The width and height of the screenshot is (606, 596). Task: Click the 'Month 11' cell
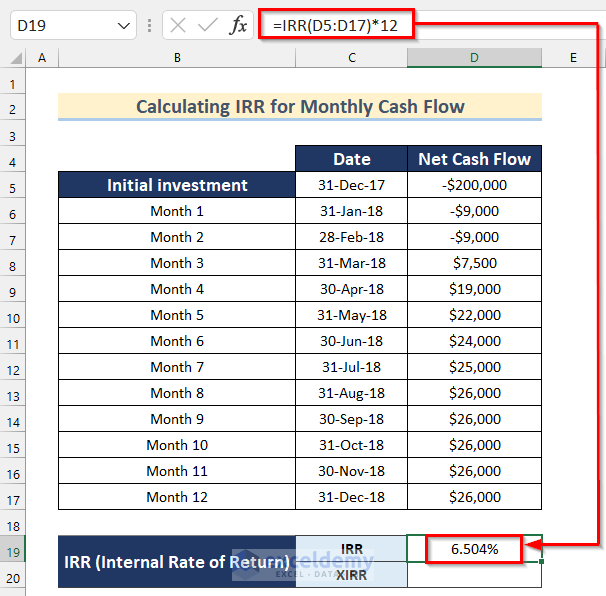click(177, 471)
